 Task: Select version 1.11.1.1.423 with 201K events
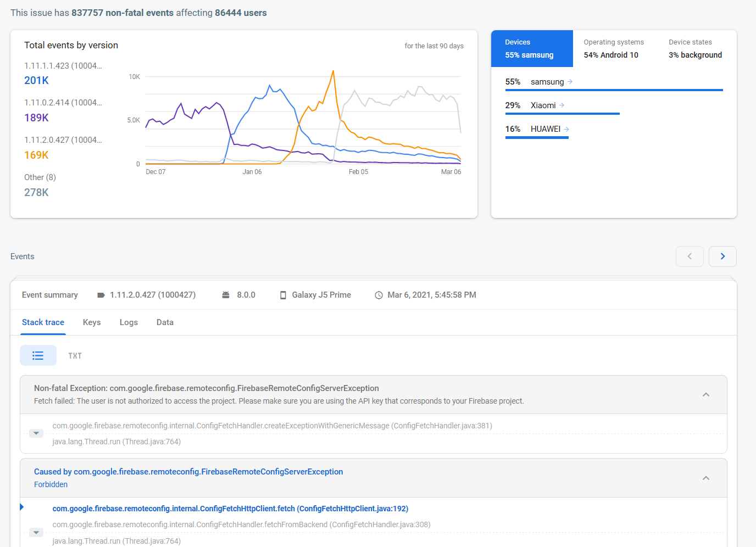63,73
